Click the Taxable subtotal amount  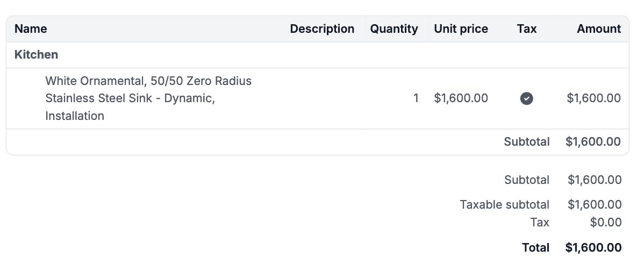tap(594, 205)
